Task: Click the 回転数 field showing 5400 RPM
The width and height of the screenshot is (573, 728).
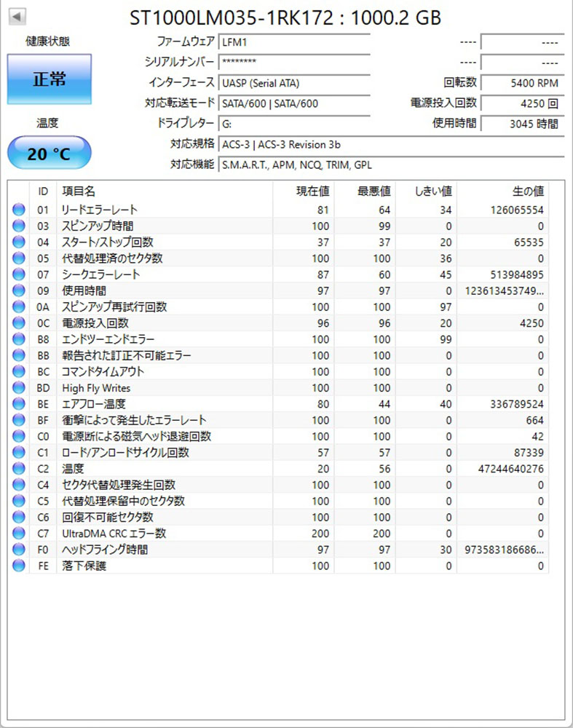Action: (521, 83)
